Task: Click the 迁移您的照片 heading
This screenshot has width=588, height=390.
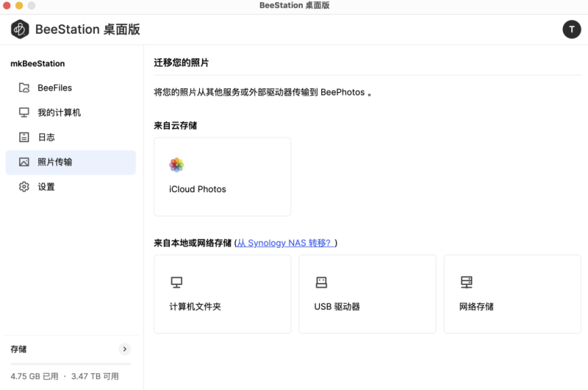Action: click(181, 63)
